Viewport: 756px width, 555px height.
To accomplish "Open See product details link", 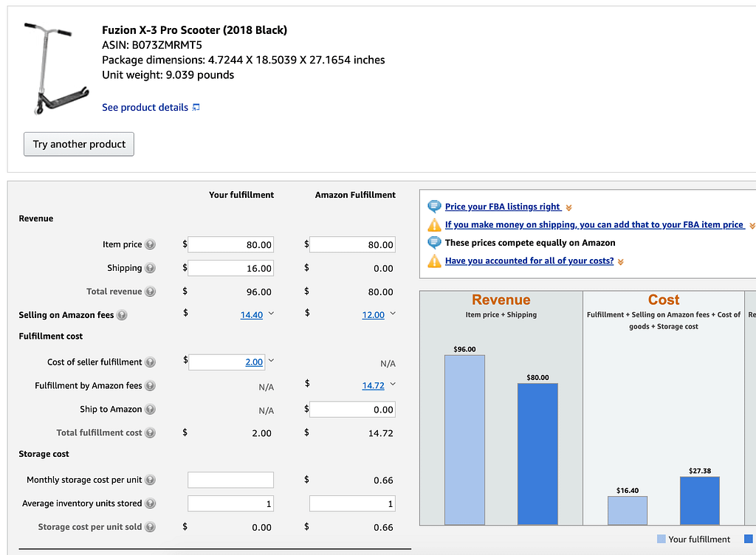I will [x=145, y=108].
